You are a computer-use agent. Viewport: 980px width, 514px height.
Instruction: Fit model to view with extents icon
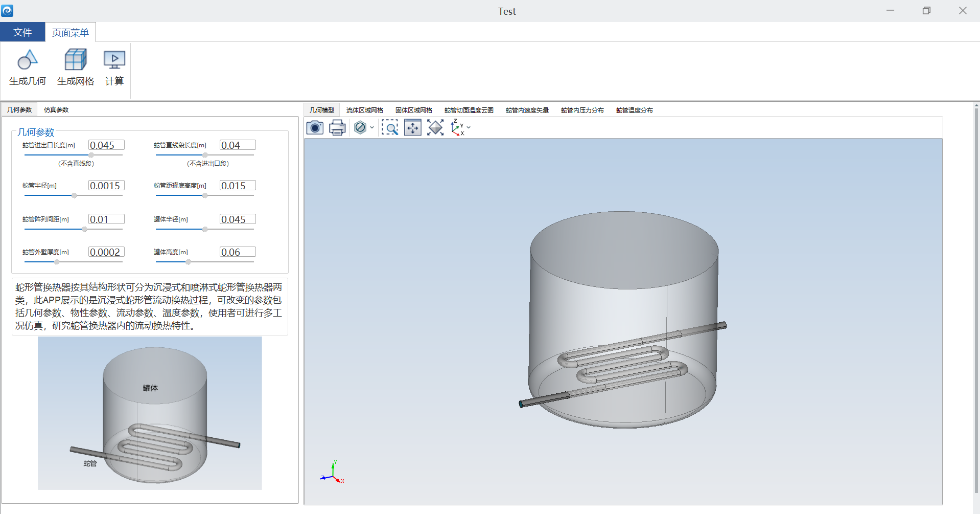coord(435,127)
